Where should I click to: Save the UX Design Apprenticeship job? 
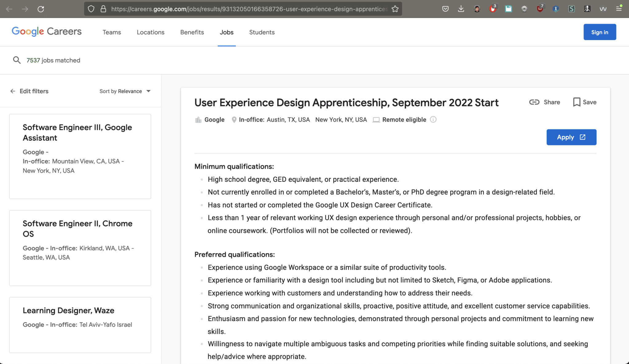(x=584, y=102)
